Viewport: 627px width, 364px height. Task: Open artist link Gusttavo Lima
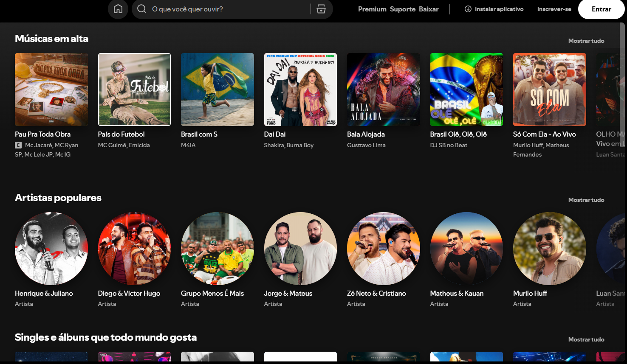[x=366, y=145]
